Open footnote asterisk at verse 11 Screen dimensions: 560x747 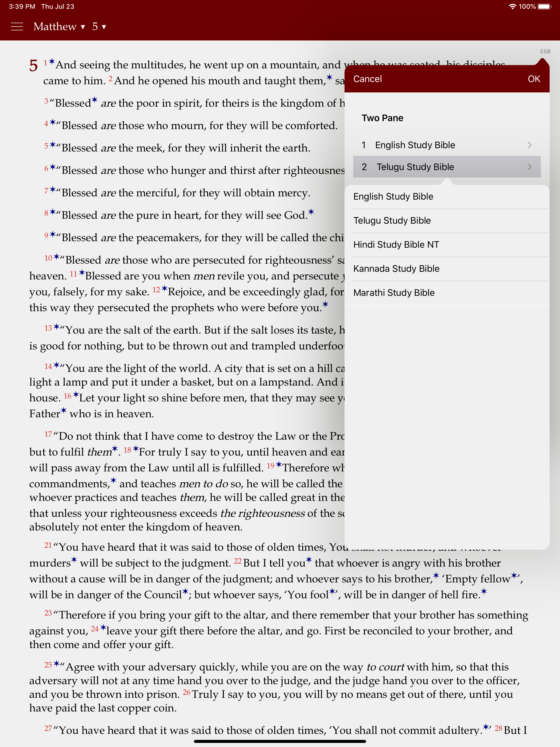[x=82, y=273]
